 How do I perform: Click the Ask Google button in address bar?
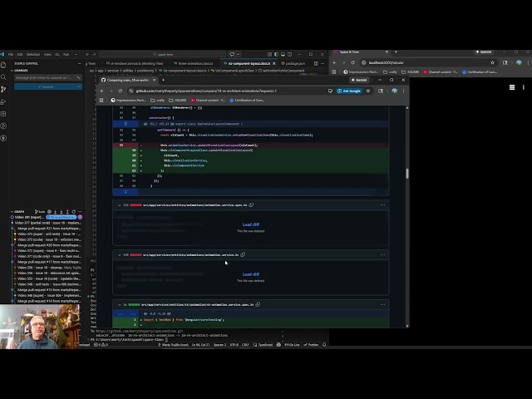(x=349, y=91)
